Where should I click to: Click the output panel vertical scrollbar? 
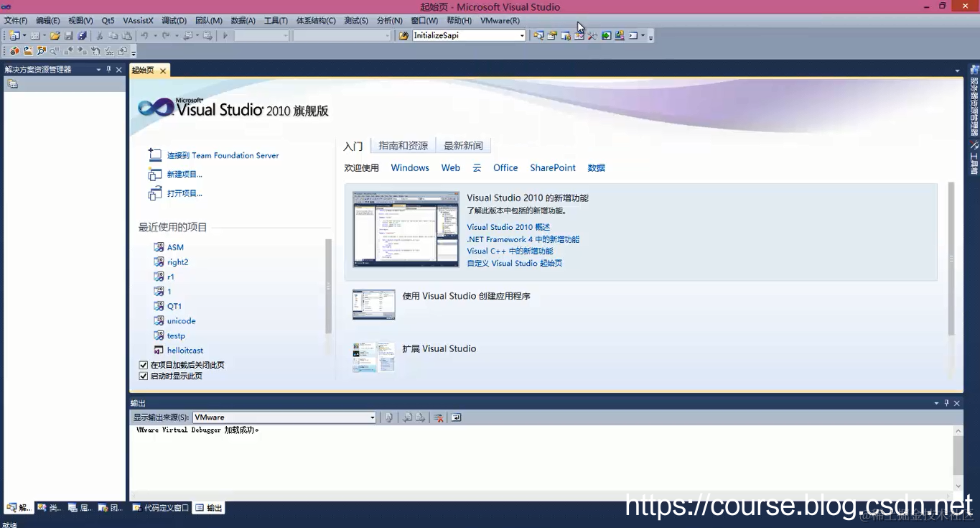[958, 455]
